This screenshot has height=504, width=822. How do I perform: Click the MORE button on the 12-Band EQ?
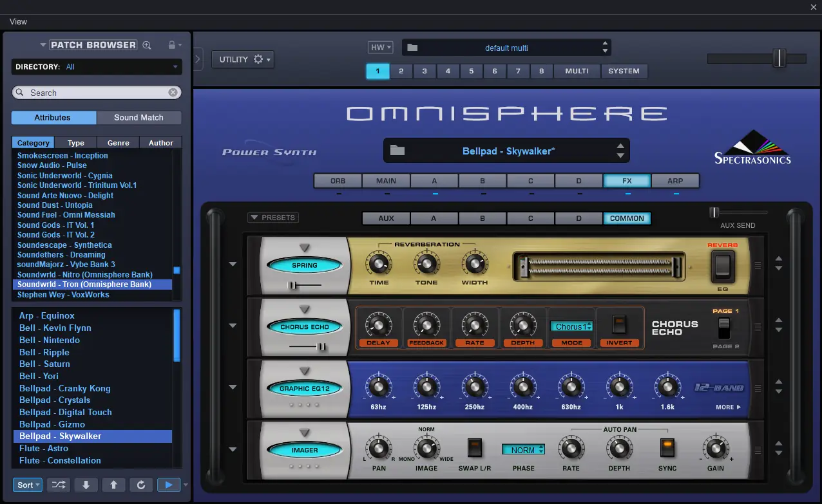click(729, 407)
